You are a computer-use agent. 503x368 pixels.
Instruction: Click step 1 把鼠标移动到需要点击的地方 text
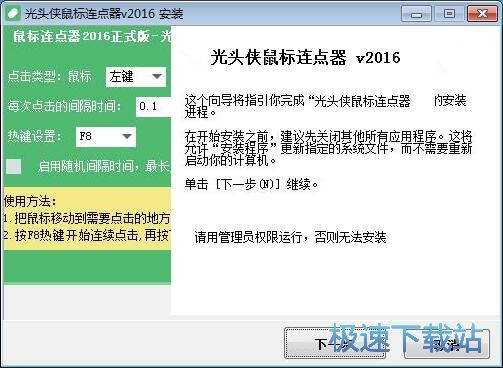[87, 218]
